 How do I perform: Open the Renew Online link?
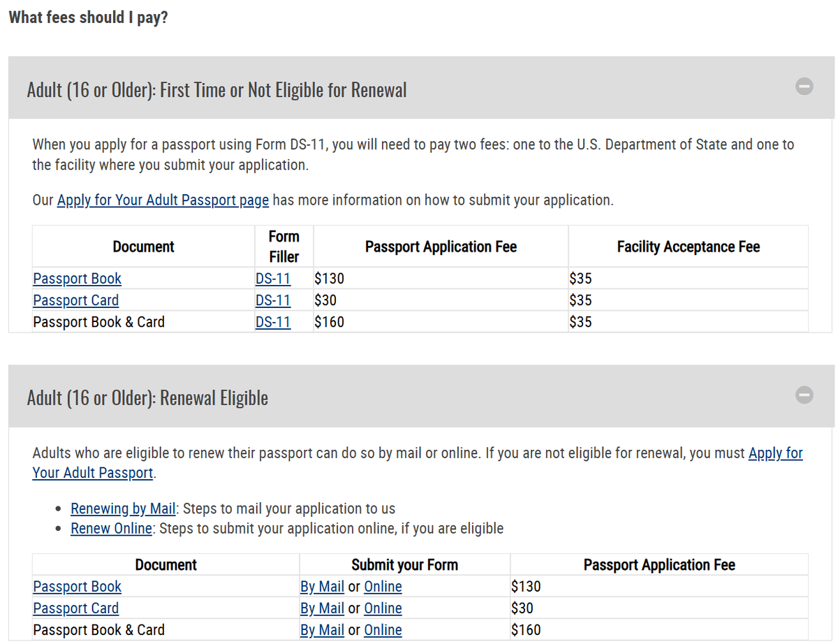tap(111, 528)
